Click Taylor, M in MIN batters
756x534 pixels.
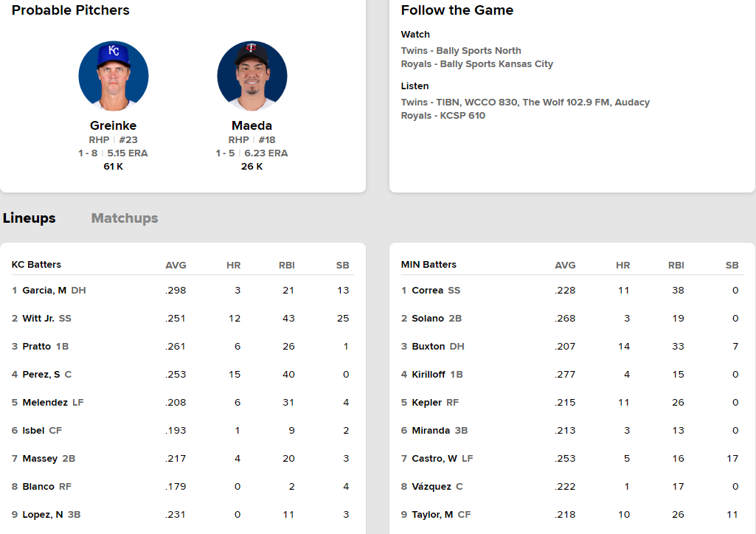[x=432, y=515]
